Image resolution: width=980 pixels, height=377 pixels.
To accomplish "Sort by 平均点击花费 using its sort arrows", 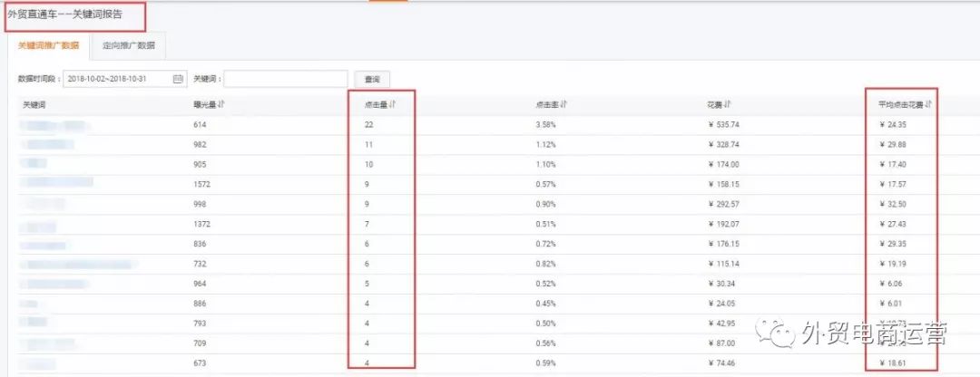I will (x=928, y=105).
